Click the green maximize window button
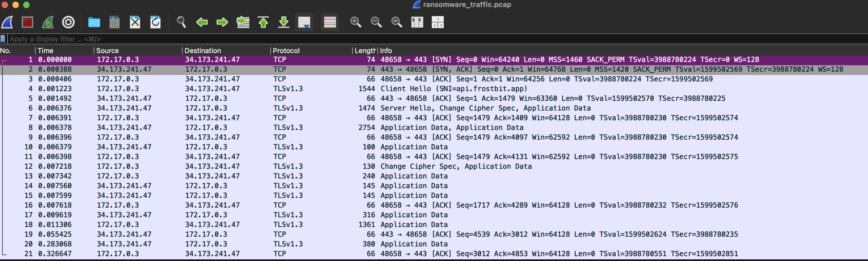Viewport: 868px width, 261px height. [26, 5]
